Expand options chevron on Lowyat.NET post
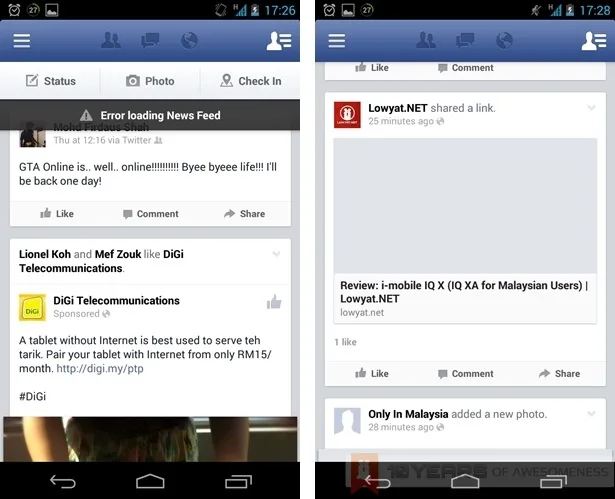The image size is (615, 499). tap(591, 108)
